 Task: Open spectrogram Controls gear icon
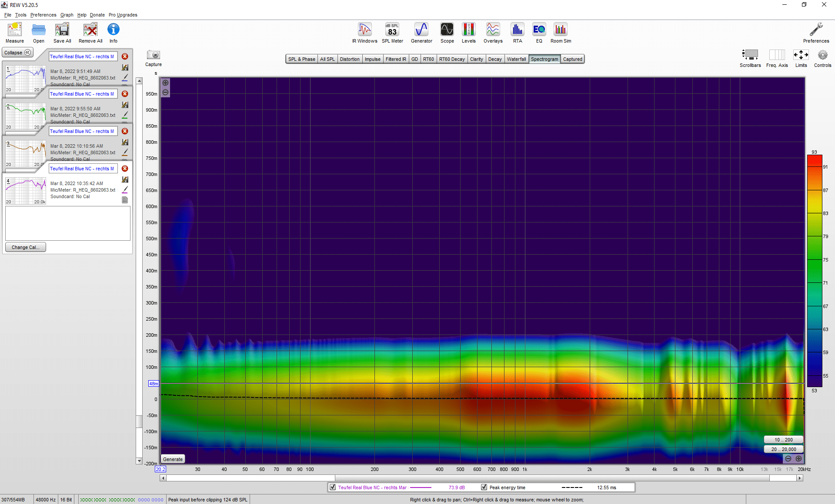click(822, 55)
